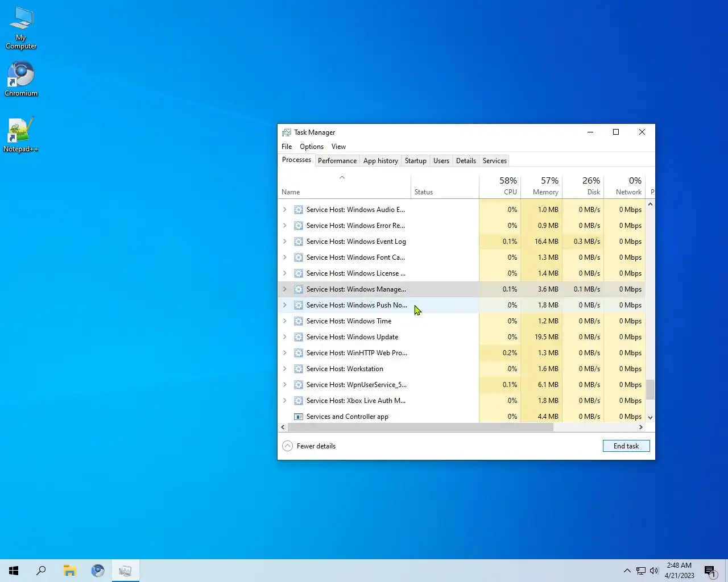Open taskbar Search magnifier

41,571
